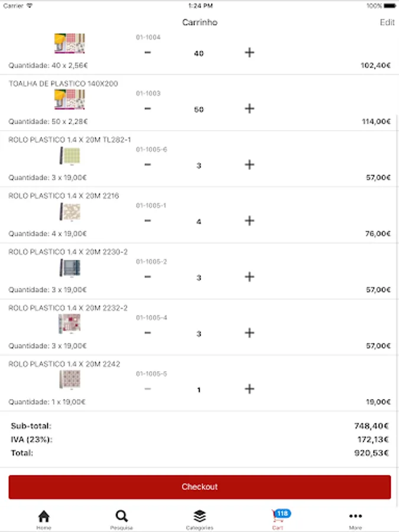
Task: Open the Pesquisa search tab
Action: [x=121, y=518]
